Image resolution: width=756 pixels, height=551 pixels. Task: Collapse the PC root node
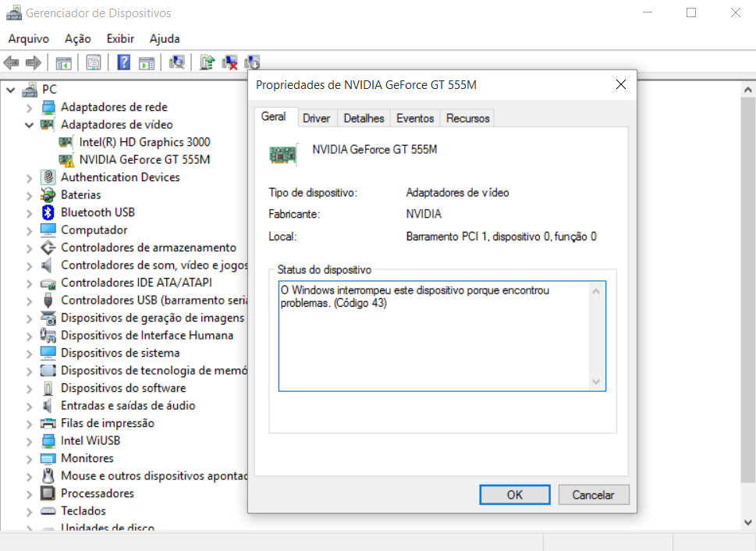click(11, 90)
